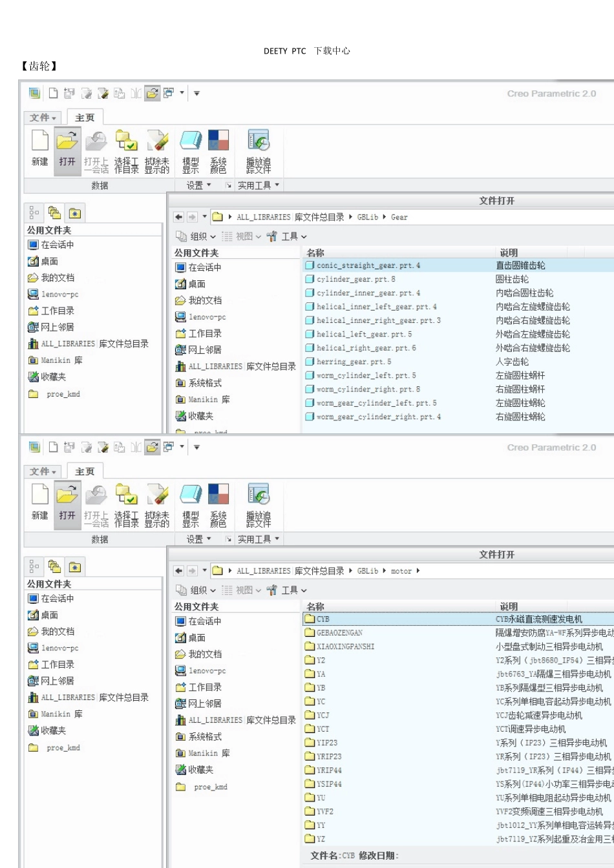Click Gear breadcrumb segment in path bar
This screenshot has height=868, width=614.
pos(399,217)
